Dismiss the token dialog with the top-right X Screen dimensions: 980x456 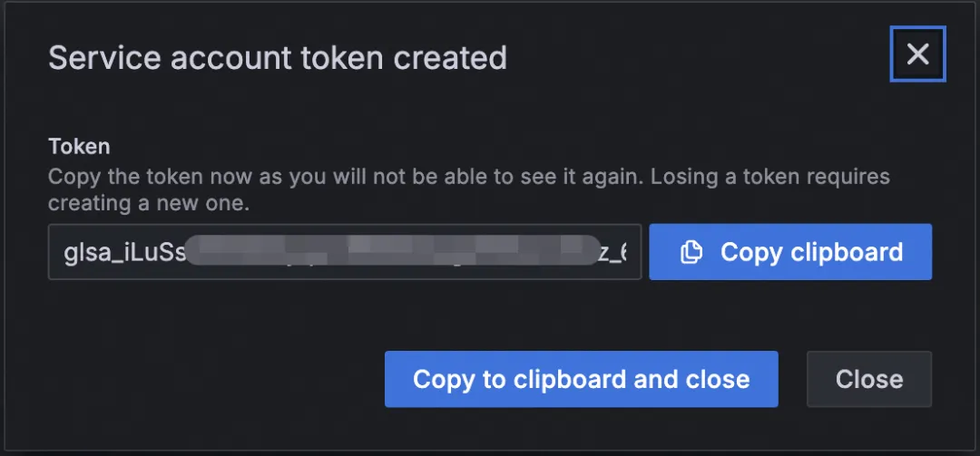click(x=917, y=54)
